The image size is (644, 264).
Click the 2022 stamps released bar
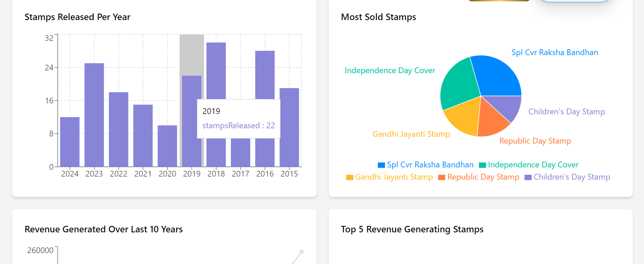pos(118,129)
